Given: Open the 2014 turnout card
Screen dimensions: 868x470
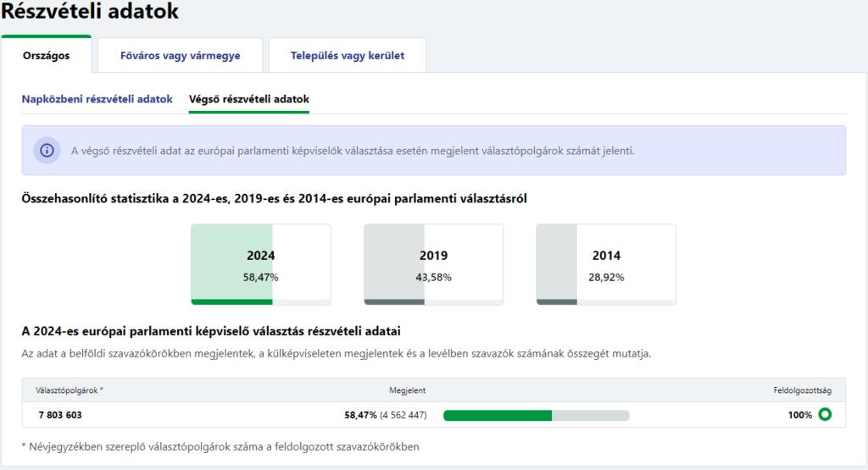Looking at the screenshot, I should [x=605, y=263].
